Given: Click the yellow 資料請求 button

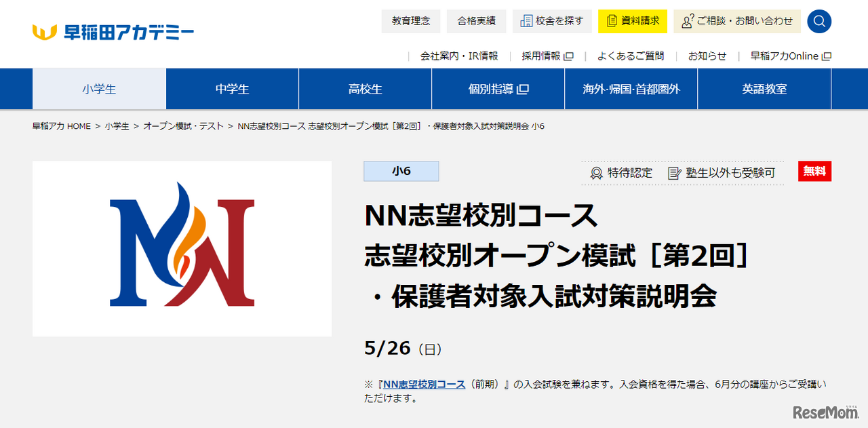Looking at the screenshot, I should (633, 21).
